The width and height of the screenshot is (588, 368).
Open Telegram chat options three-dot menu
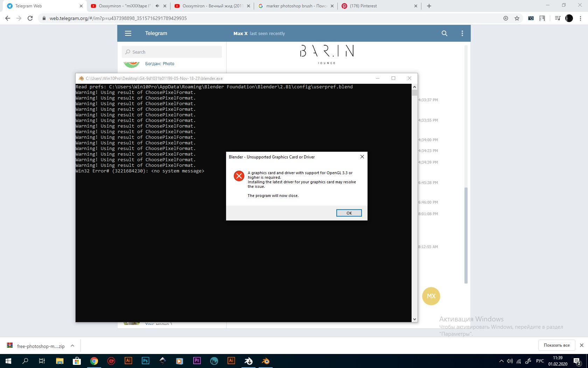(x=462, y=33)
